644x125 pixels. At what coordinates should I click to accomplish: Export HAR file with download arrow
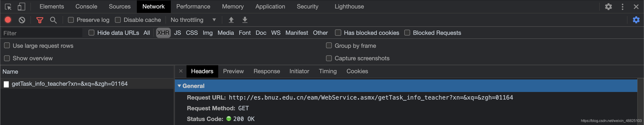coord(245,20)
